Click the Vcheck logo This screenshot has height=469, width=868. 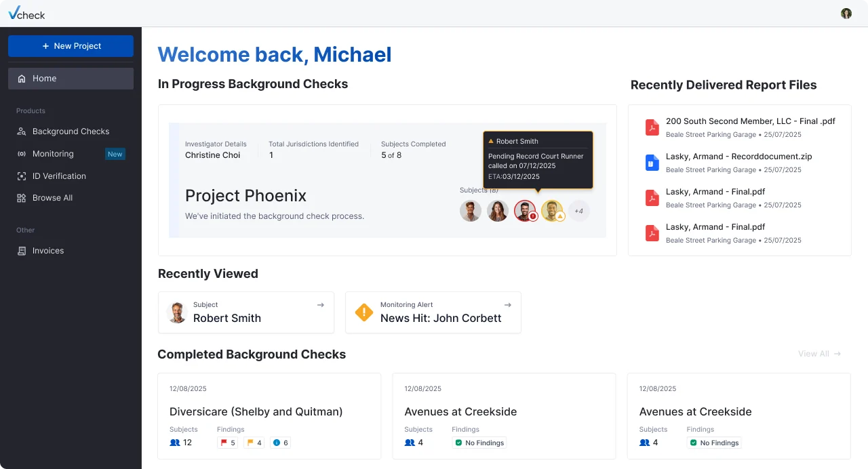tap(26, 14)
